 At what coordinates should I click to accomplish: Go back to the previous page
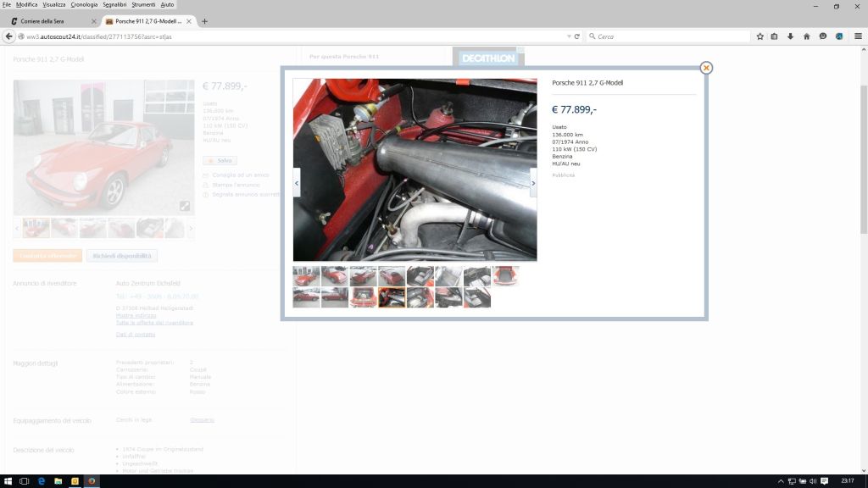point(8,36)
